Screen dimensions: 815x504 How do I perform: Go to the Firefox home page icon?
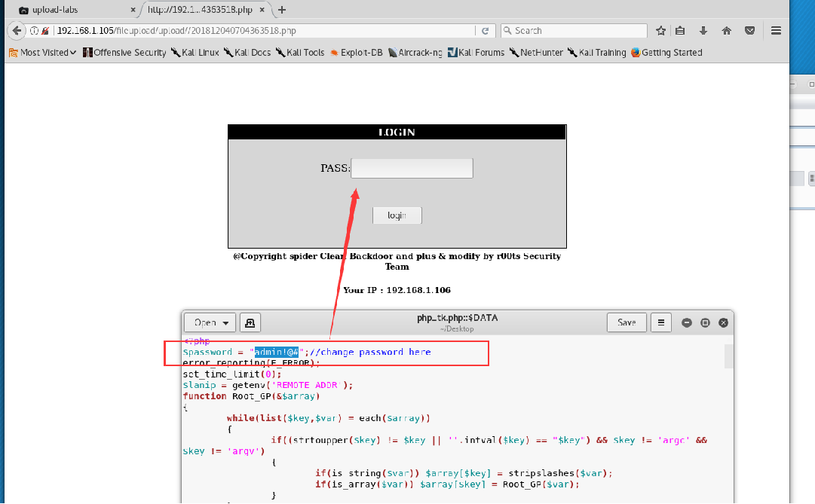pos(727,31)
